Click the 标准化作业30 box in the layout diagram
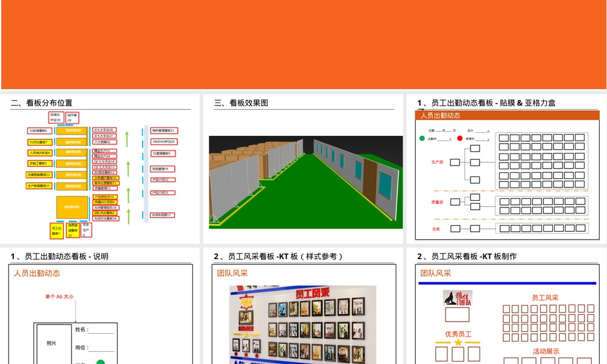 [x=56, y=118]
